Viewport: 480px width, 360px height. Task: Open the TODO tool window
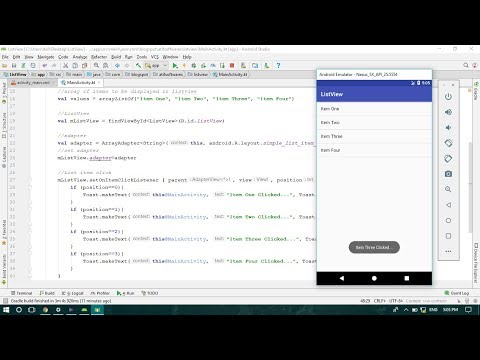point(150,293)
